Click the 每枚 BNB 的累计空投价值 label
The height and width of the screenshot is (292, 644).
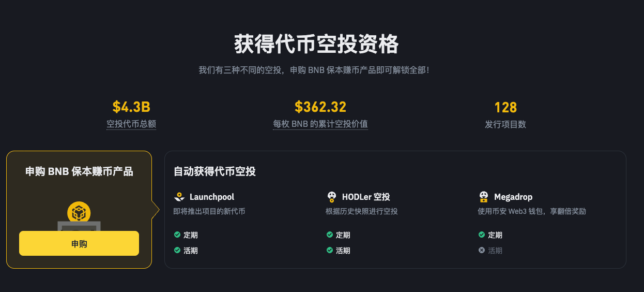(x=320, y=124)
